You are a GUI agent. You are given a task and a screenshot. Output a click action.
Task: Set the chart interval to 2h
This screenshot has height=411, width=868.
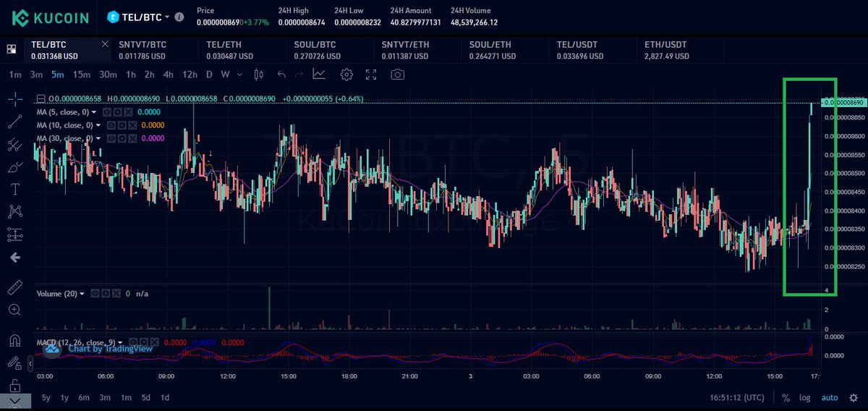coord(149,74)
